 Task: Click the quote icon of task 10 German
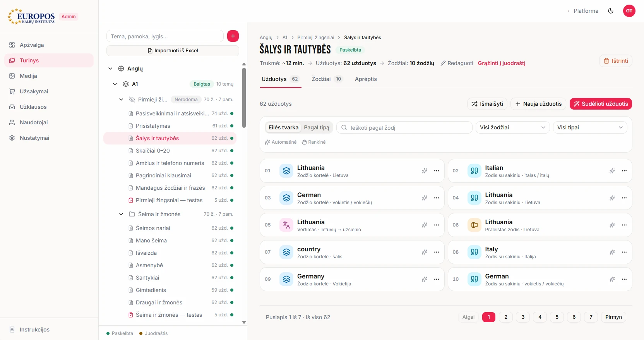pos(474,279)
